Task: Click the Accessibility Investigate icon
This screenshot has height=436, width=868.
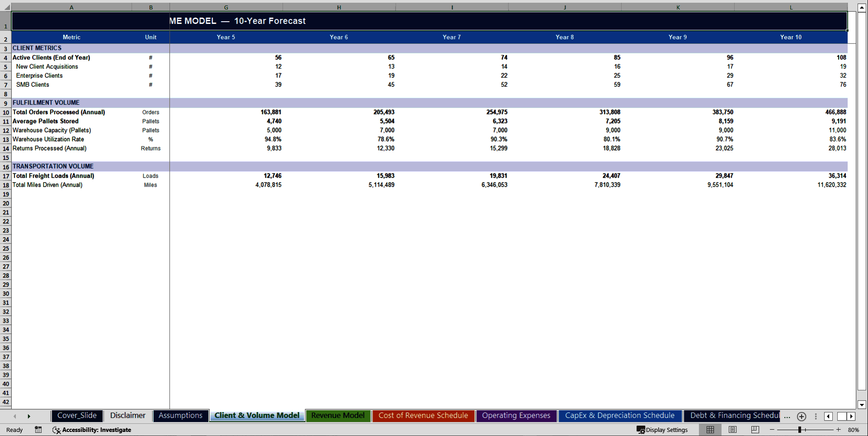Action: pyautogui.click(x=57, y=430)
